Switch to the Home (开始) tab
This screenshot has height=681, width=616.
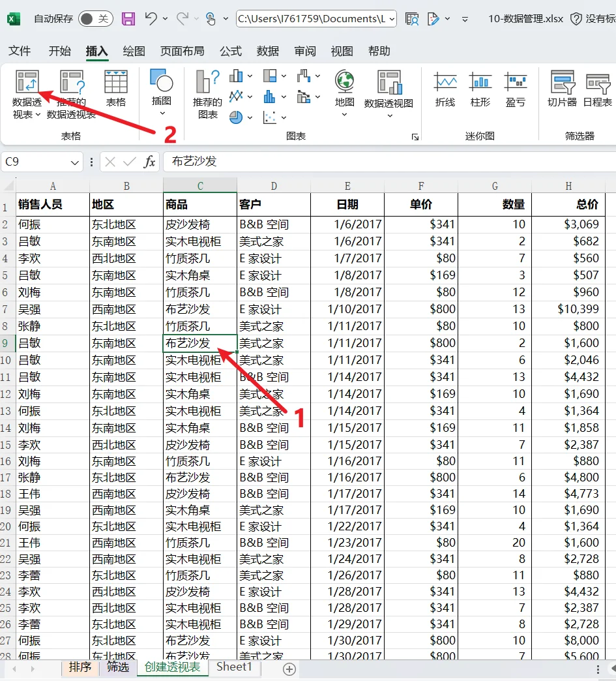tap(59, 51)
